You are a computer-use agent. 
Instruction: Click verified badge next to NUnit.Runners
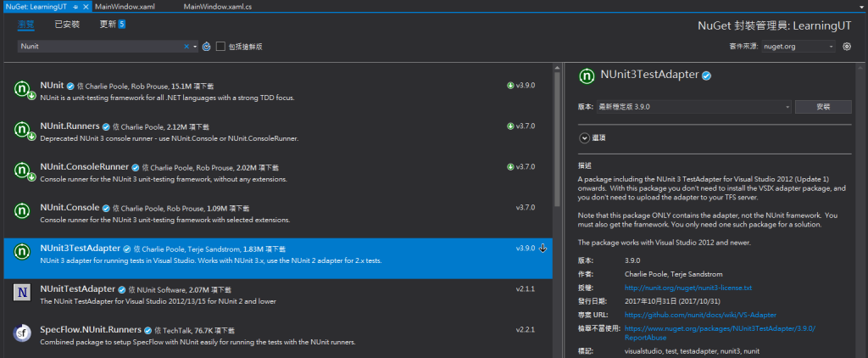106,127
